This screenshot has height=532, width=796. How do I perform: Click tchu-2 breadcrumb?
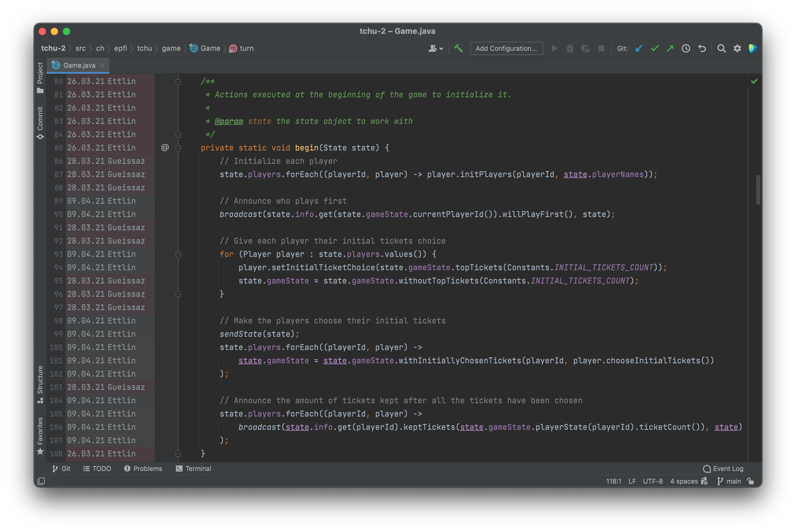(53, 49)
